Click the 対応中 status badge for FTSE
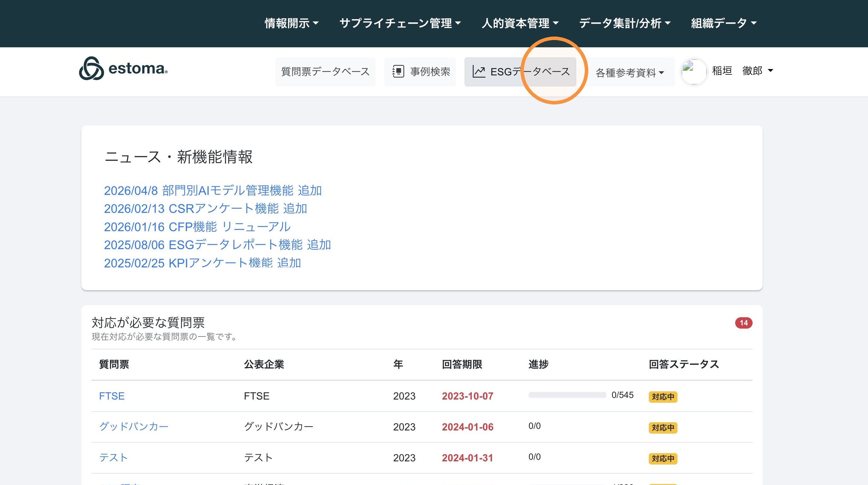Image resolution: width=868 pixels, height=485 pixels. 663,397
